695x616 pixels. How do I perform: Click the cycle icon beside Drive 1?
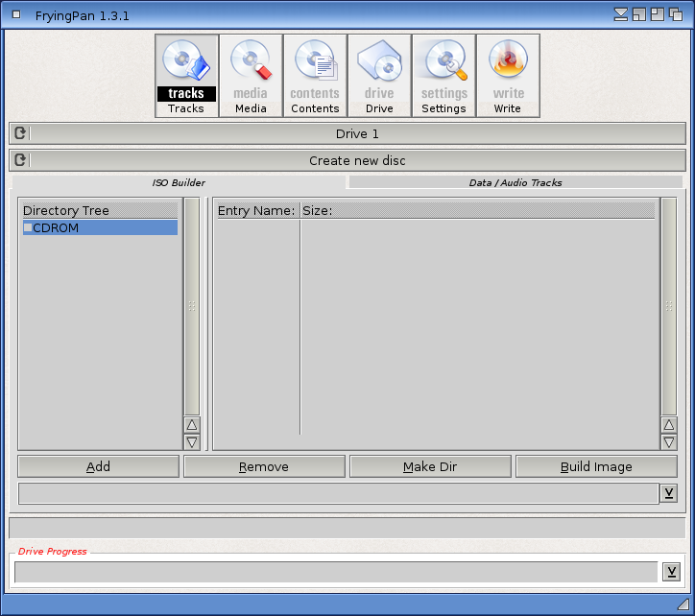coord(20,133)
